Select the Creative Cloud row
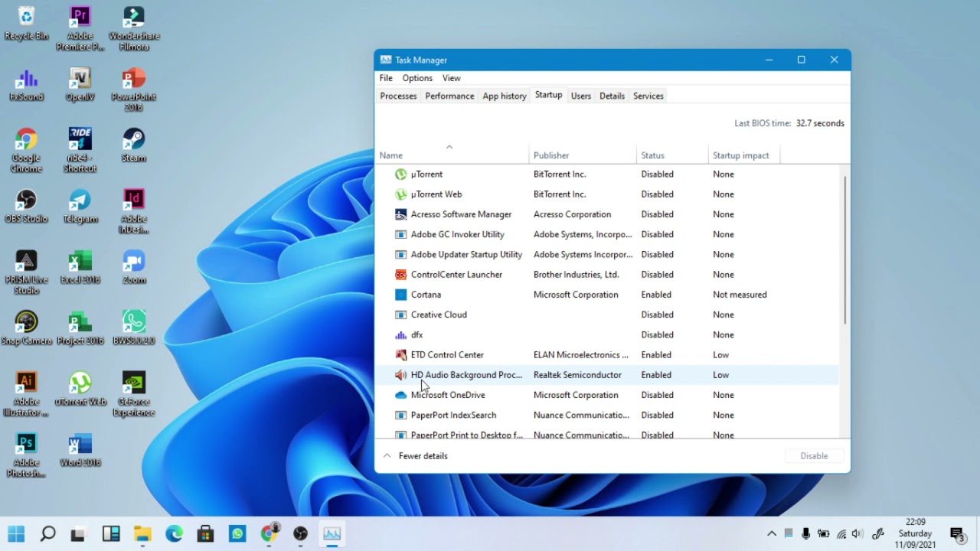Screen dimensions: 980x551 (x=606, y=315)
